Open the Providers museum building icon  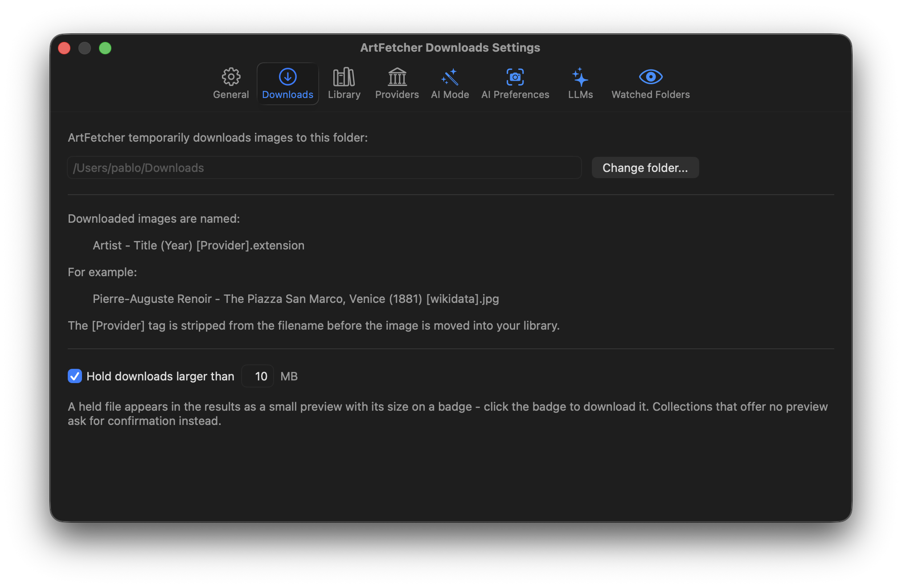tap(397, 77)
